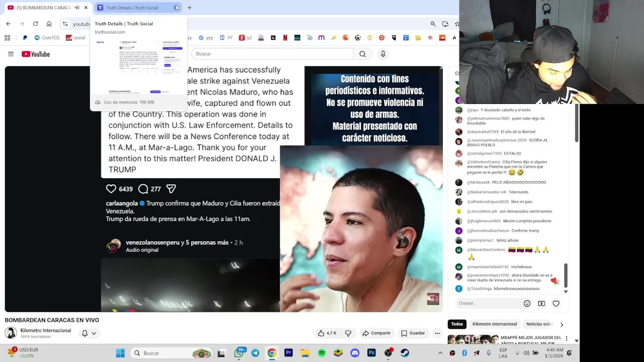Go to the browser home page button

tap(49, 24)
